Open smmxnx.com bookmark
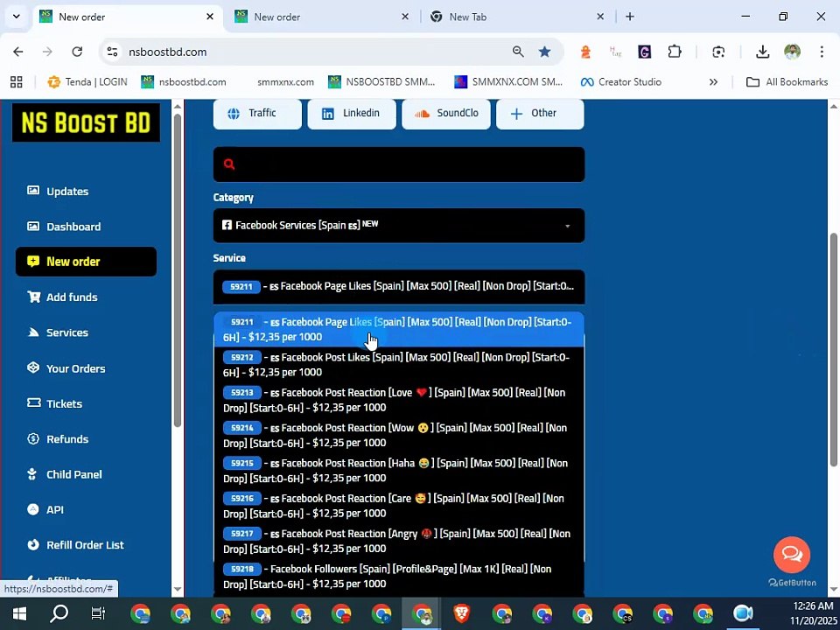Screen dimensions: 840x630 [285, 82]
